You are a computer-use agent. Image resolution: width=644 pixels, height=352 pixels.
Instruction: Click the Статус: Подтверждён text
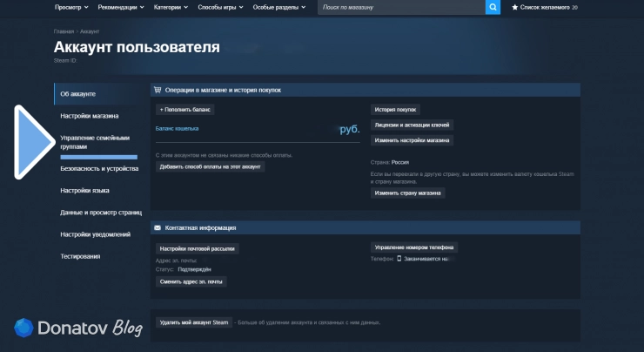pos(183,269)
